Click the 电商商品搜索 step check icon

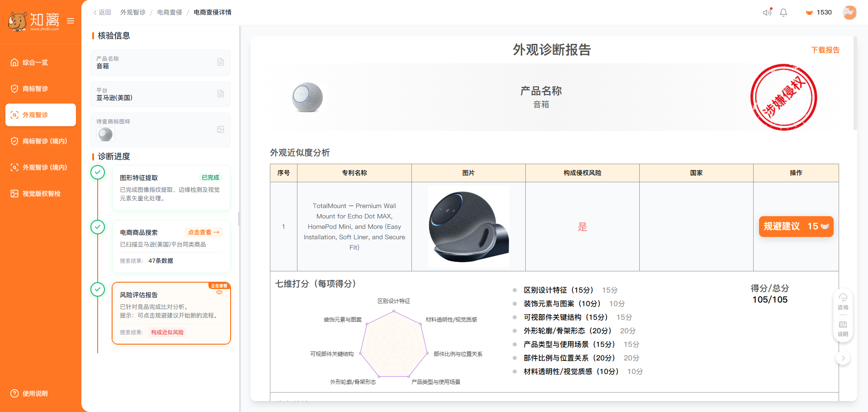(98, 227)
